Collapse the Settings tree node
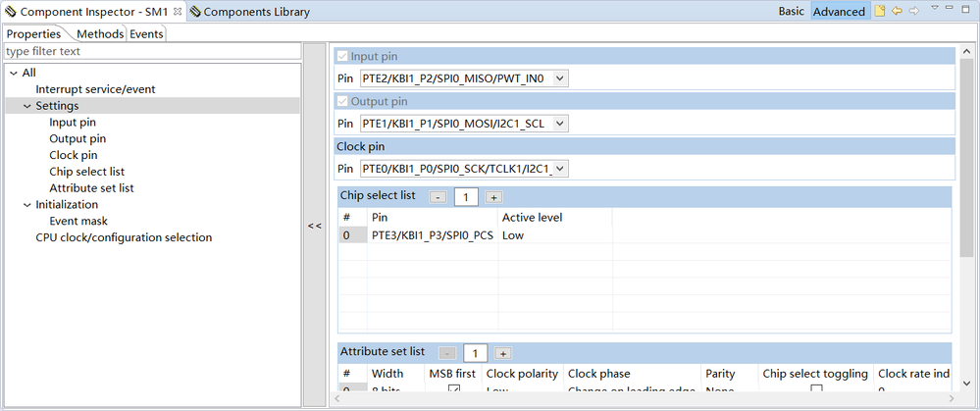 (x=26, y=106)
